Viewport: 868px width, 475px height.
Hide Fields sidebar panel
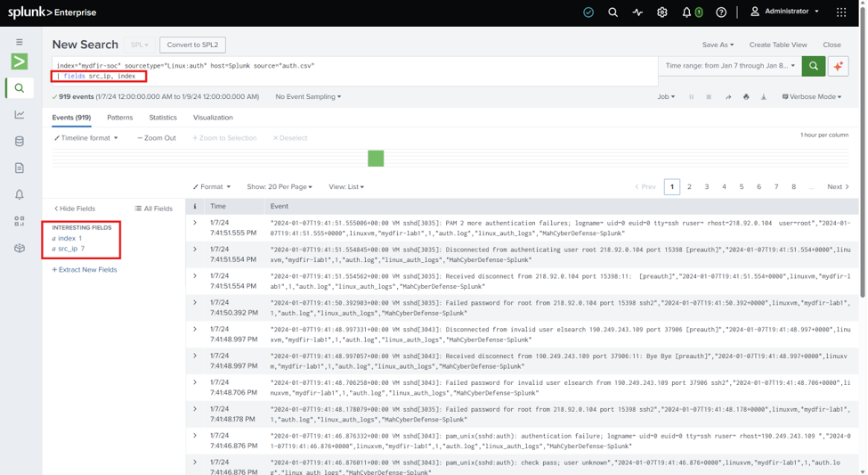(x=75, y=209)
